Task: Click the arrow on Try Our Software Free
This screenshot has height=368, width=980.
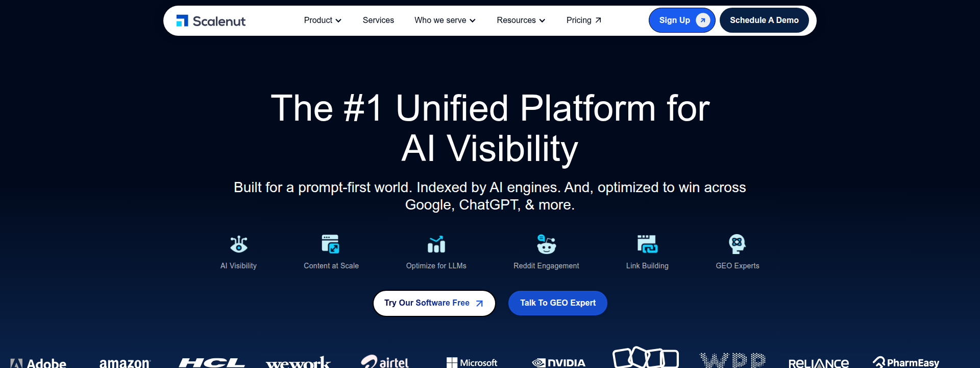Action: tap(479, 303)
